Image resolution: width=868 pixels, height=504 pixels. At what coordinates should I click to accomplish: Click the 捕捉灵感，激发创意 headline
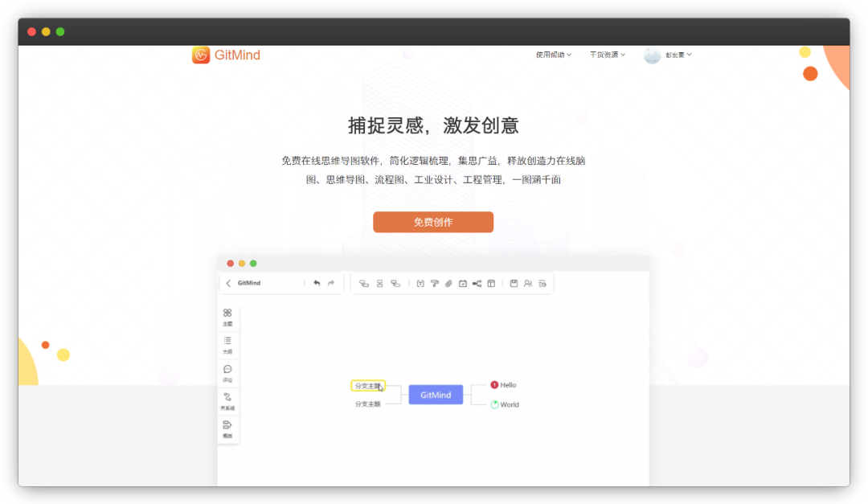tap(433, 125)
